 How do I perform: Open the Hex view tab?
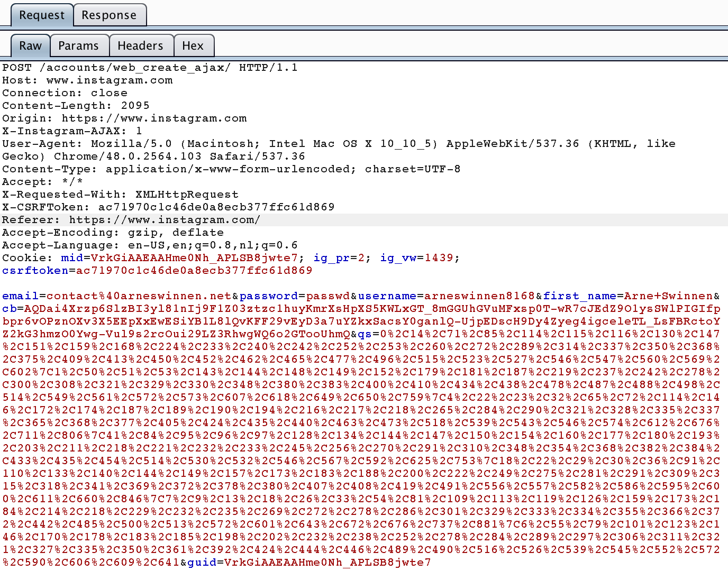point(193,45)
